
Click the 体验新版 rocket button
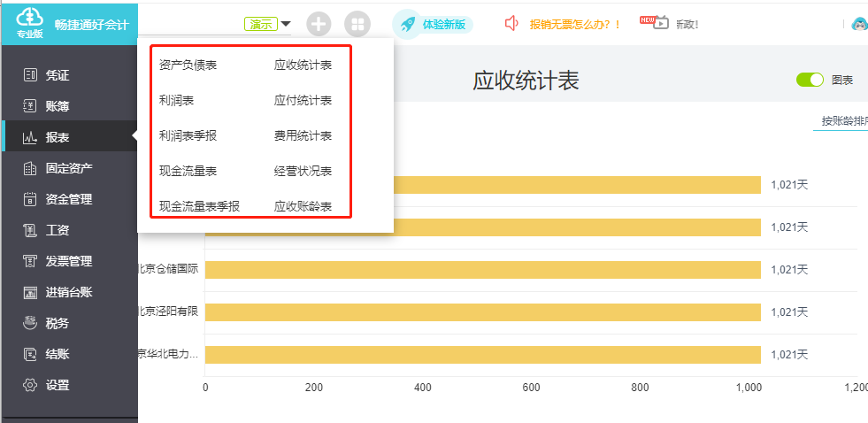point(433,25)
